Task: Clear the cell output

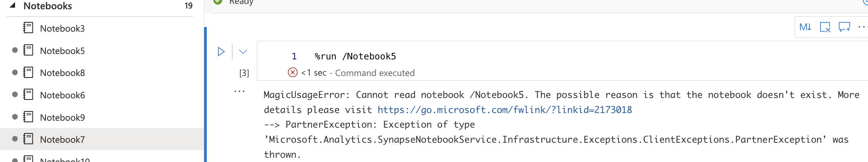Action: pyautogui.click(x=825, y=27)
